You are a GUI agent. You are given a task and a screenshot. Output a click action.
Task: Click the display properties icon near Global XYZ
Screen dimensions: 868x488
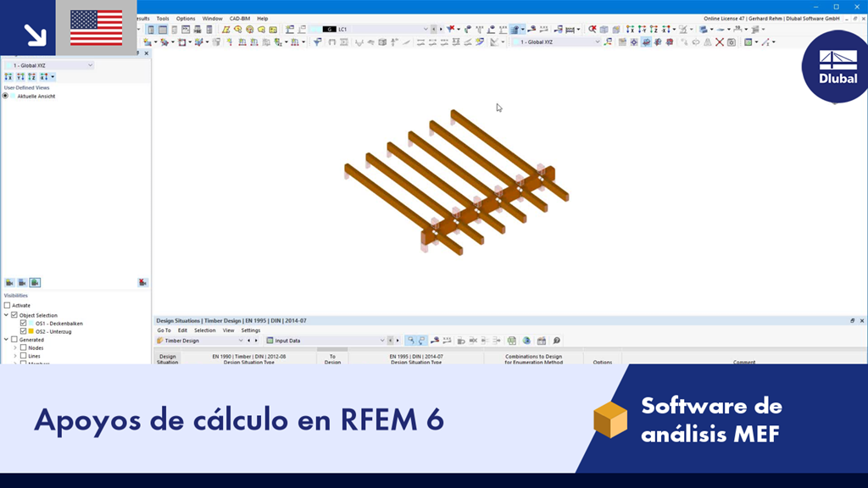pyautogui.click(x=622, y=42)
